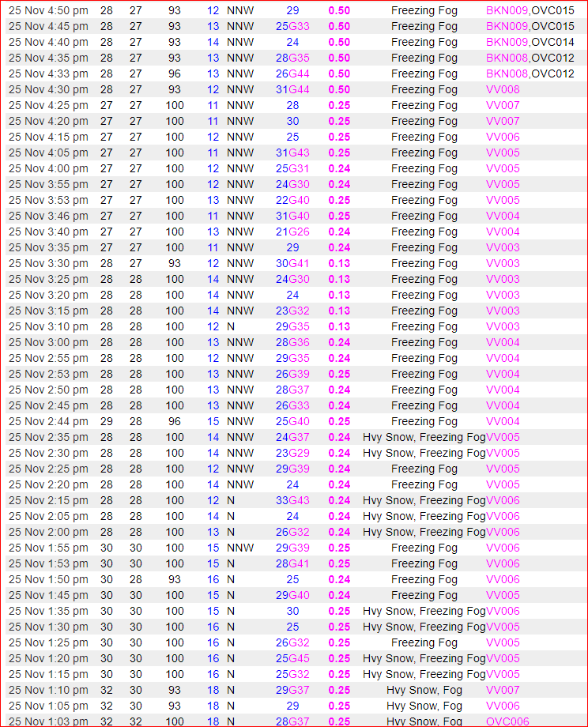Click wind value 31G40 in the 3:46 pm row

pos(292,216)
